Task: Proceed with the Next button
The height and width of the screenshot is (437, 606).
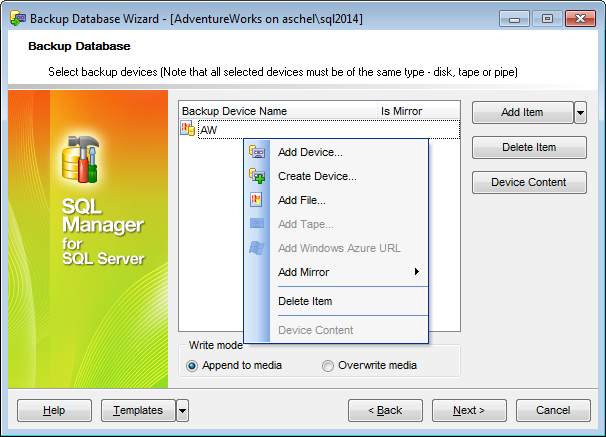Action: pyautogui.click(x=469, y=410)
